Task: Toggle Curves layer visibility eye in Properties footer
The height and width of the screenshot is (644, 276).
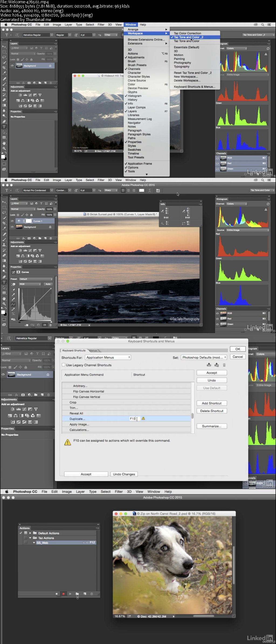Action: coord(44,325)
